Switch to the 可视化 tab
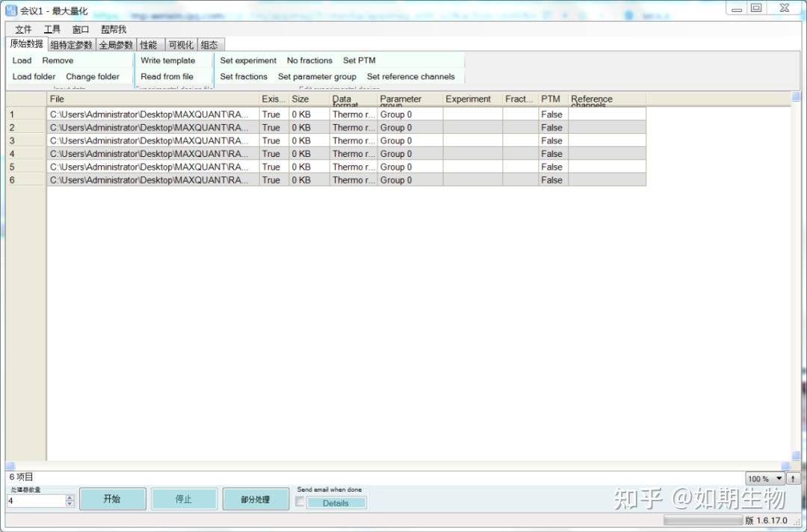This screenshot has height=532, width=807. (x=179, y=44)
